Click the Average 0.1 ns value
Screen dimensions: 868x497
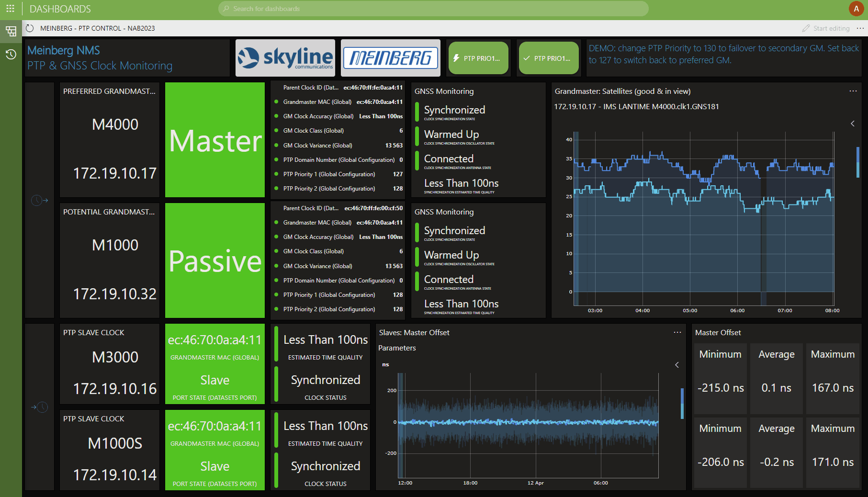[777, 388]
